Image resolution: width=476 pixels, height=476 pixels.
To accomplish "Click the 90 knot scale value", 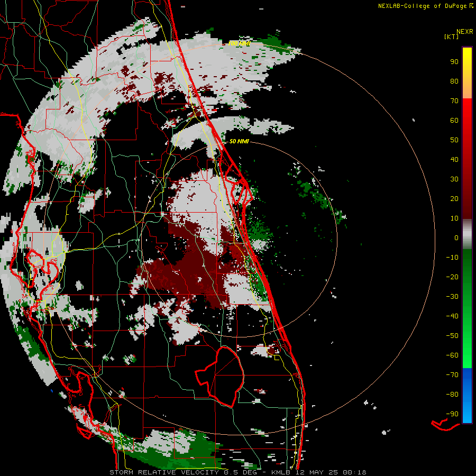I will pyautogui.click(x=454, y=62).
